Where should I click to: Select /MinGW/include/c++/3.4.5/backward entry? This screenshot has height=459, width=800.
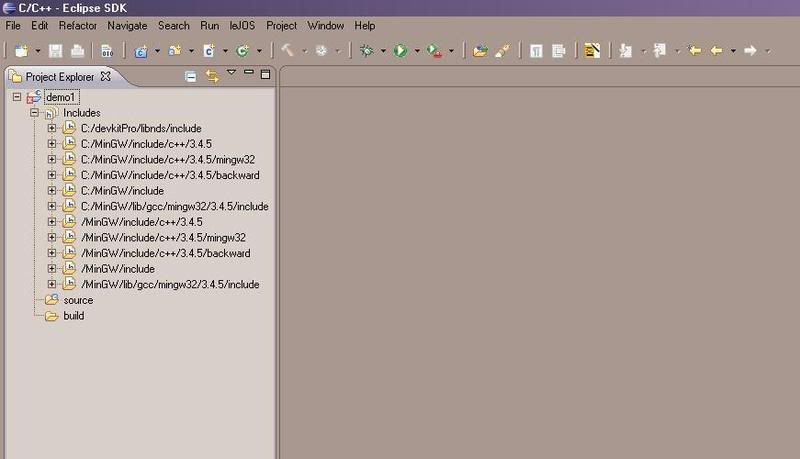pos(166,253)
